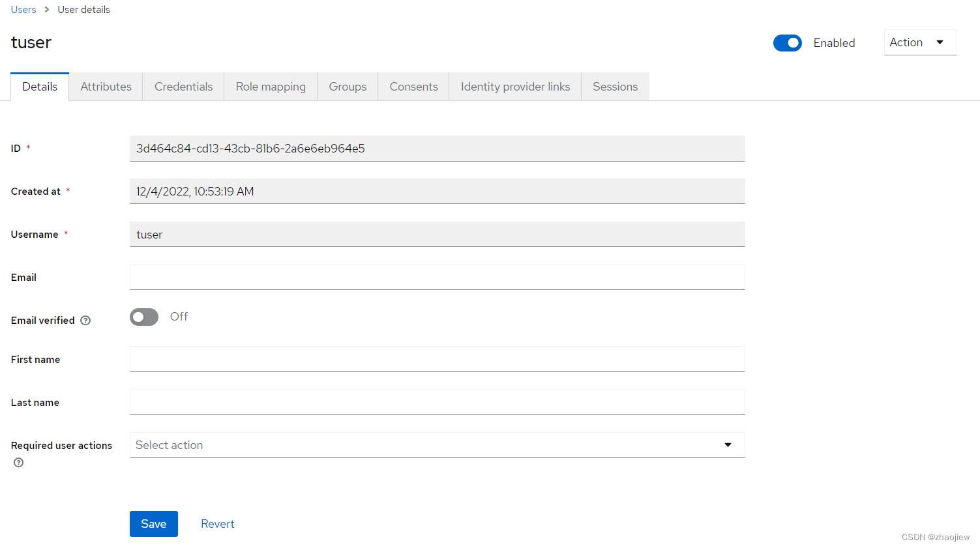Click the Required user actions help icon
The width and height of the screenshot is (980, 548).
click(19, 463)
